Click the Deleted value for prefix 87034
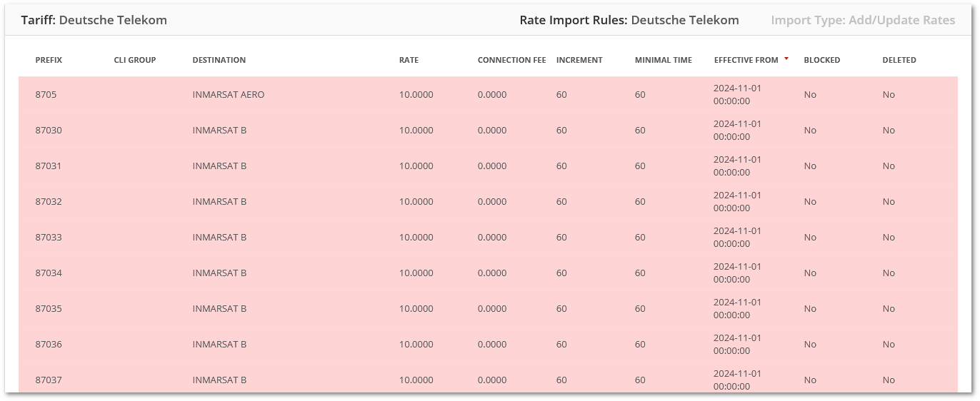980x401 pixels. (888, 273)
